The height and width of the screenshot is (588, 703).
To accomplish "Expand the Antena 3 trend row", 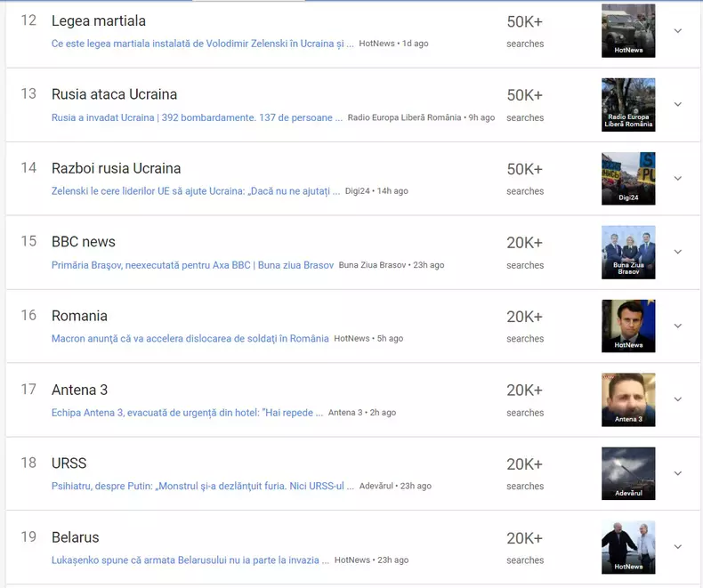I will [x=678, y=399].
